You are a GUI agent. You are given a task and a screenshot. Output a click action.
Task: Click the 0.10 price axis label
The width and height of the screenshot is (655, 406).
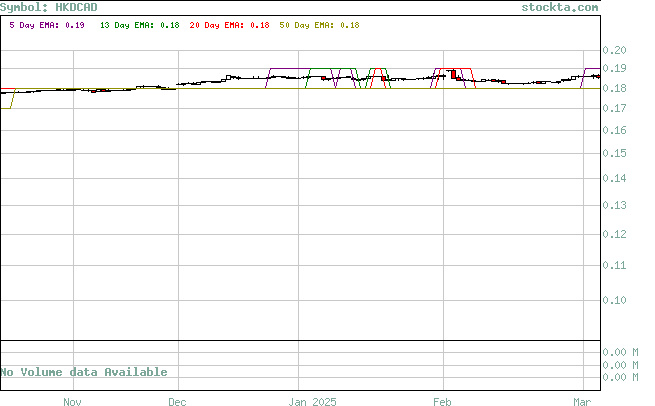point(614,300)
